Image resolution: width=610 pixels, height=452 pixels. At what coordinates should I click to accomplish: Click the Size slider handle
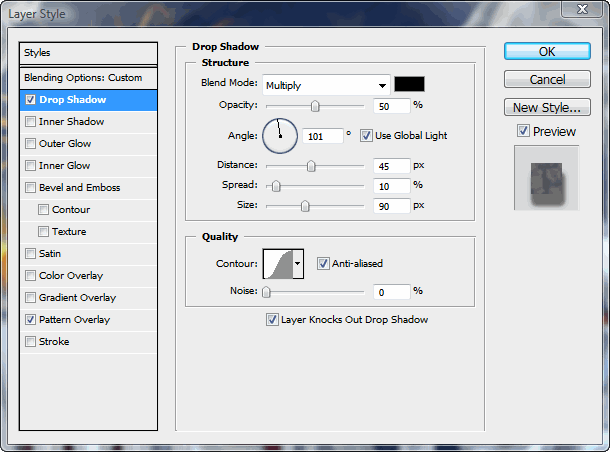click(305, 206)
